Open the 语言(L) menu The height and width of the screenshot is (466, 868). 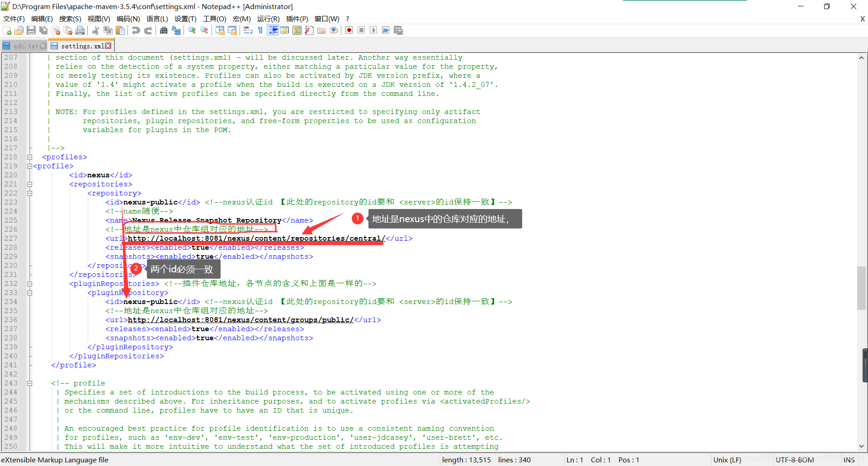tap(157, 19)
